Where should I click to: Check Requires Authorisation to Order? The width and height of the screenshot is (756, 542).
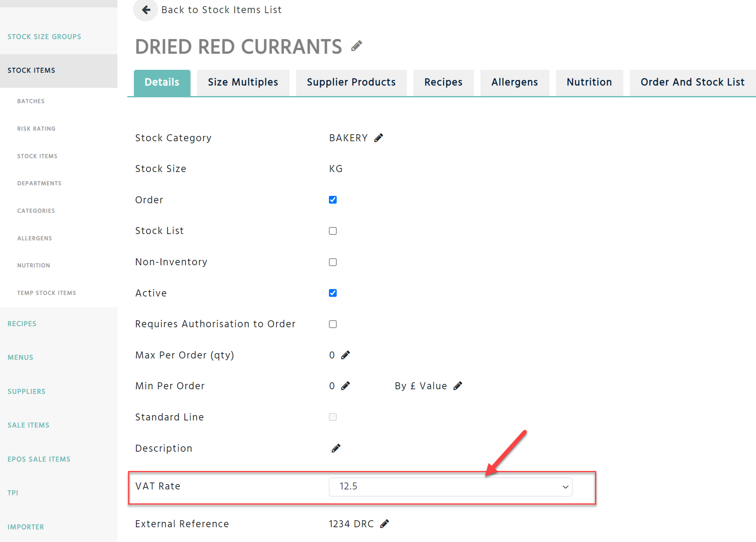[x=333, y=324]
